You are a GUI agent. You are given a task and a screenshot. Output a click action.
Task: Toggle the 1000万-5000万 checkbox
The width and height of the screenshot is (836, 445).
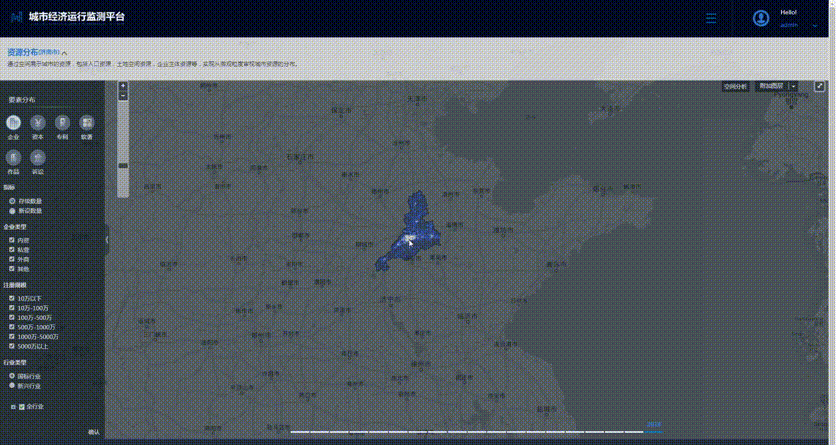click(x=12, y=337)
